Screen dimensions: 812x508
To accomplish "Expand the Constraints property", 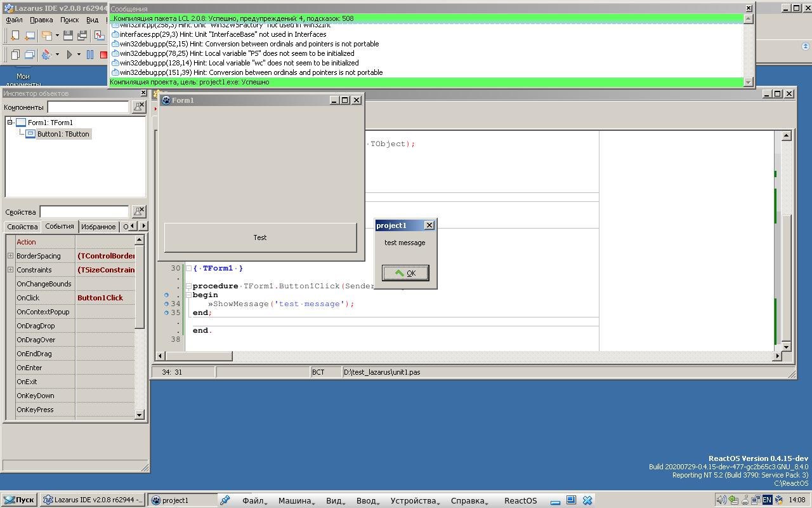I will (10, 270).
